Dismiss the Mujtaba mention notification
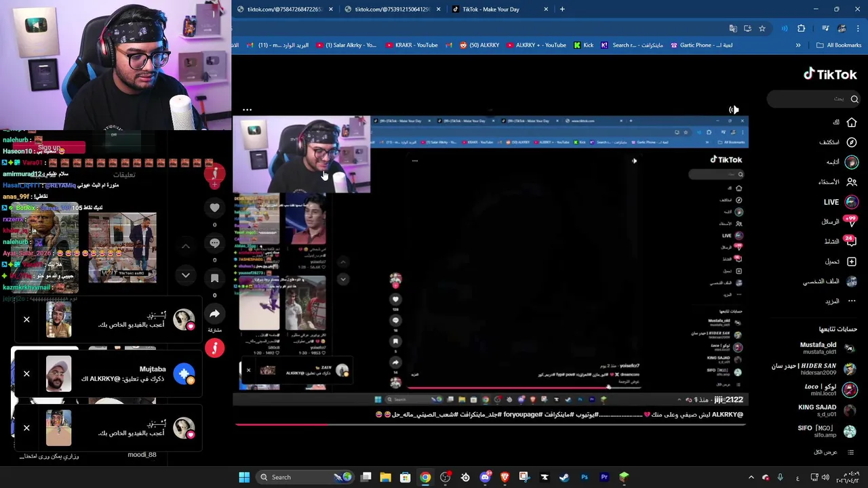The width and height of the screenshot is (868, 488). [26, 373]
